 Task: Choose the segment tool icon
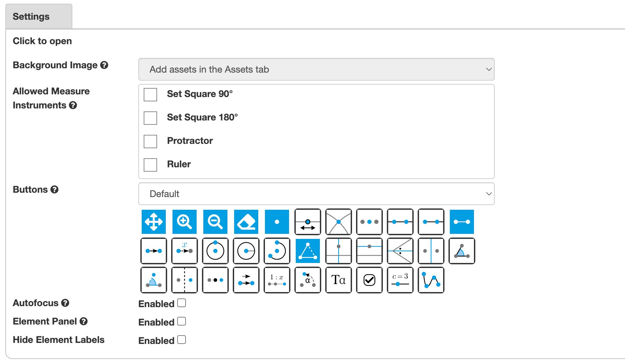pos(462,221)
